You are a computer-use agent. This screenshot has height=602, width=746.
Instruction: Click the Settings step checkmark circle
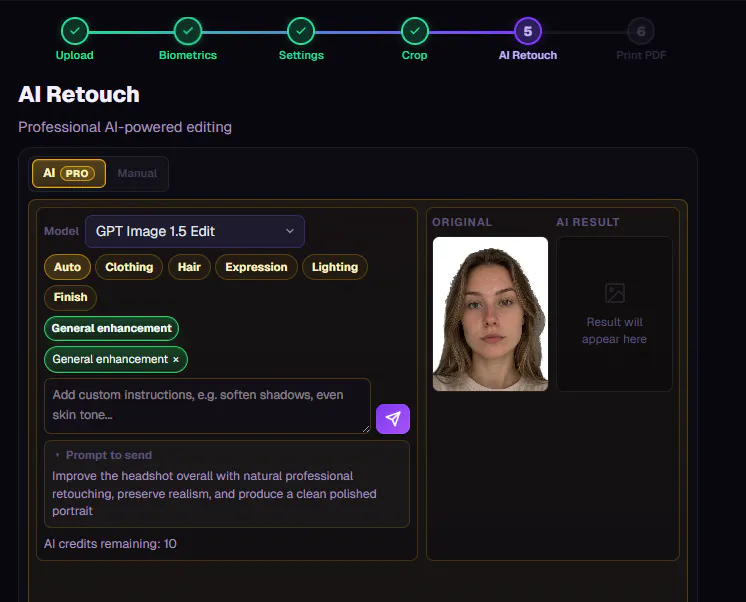click(x=301, y=31)
